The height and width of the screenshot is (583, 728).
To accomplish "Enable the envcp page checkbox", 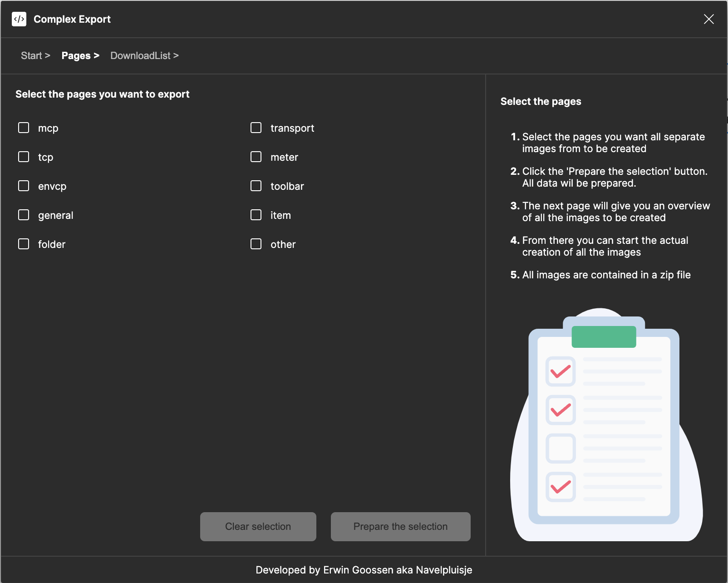I will (x=24, y=186).
